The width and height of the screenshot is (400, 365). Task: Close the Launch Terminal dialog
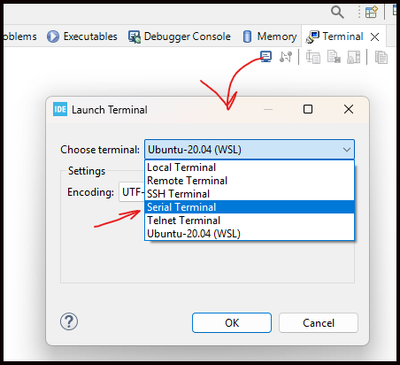pos(348,109)
